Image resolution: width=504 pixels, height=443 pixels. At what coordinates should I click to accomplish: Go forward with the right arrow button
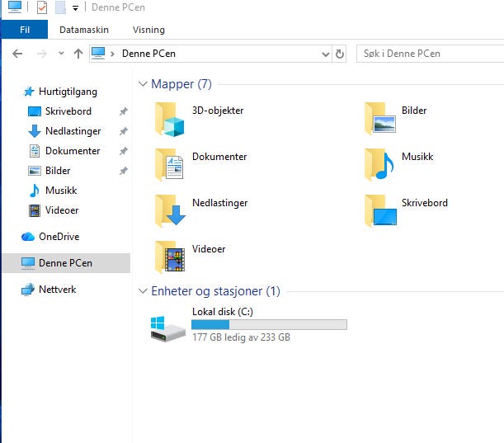[x=42, y=54]
